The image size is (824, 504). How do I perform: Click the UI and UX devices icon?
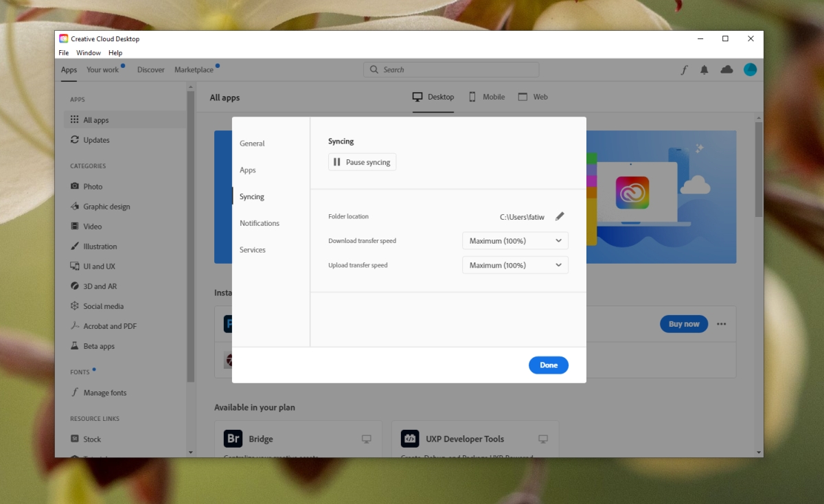point(75,266)
